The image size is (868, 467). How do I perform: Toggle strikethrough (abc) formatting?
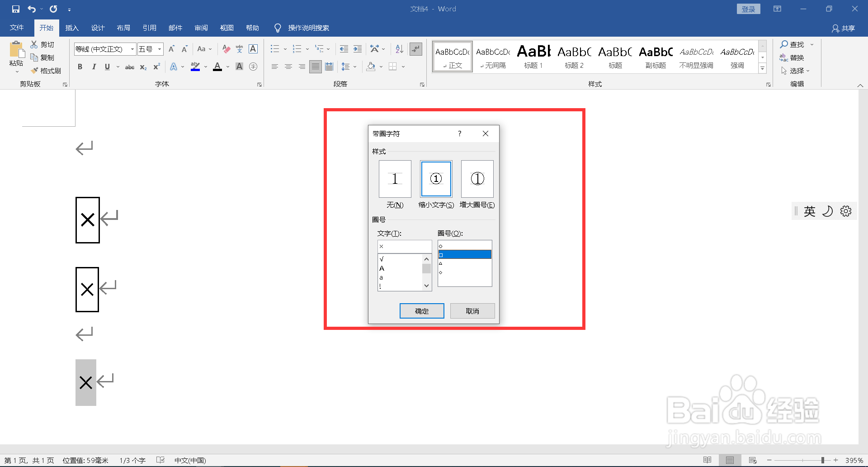tap(130, 67)
